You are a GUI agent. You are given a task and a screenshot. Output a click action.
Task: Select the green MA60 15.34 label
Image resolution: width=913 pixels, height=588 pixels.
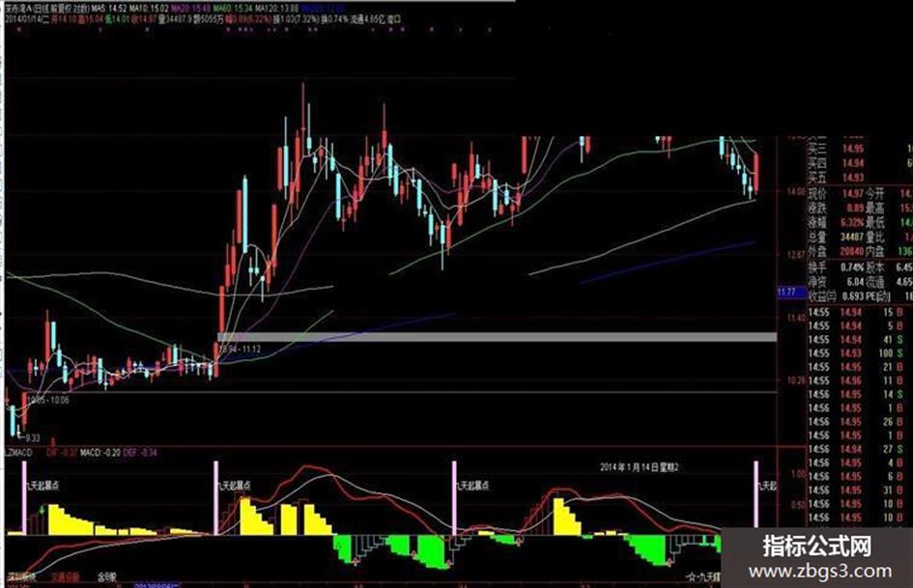[x=232, y=8]
